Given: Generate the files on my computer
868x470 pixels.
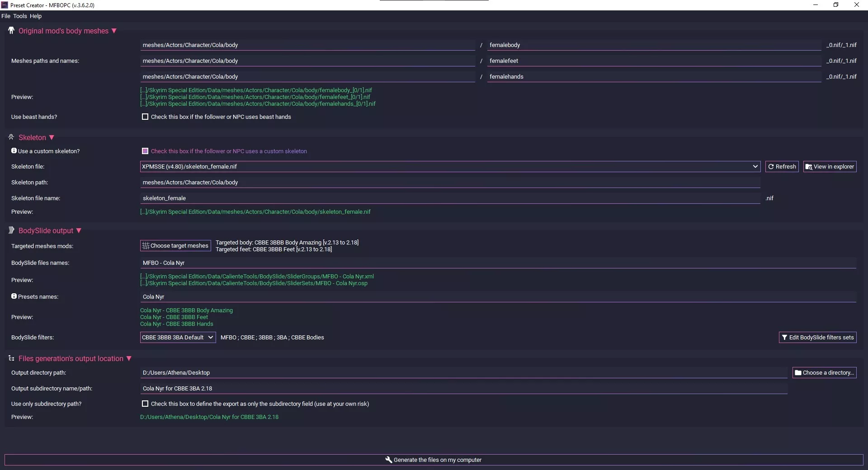Looking at the screenshot, I should [434, 460].
